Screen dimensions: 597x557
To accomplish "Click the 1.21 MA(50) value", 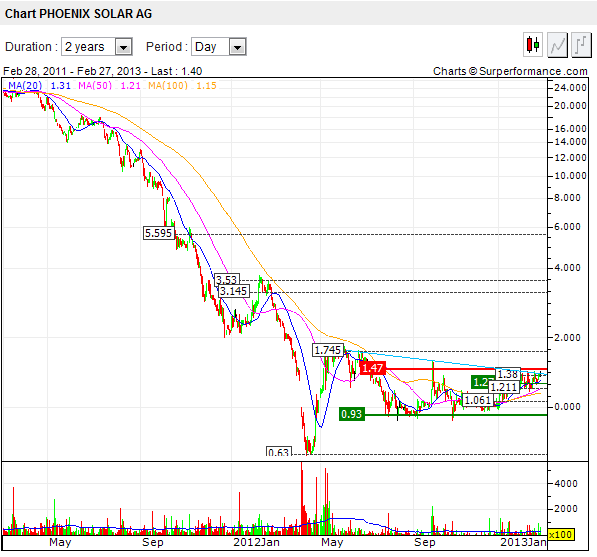I will point(131,85).
